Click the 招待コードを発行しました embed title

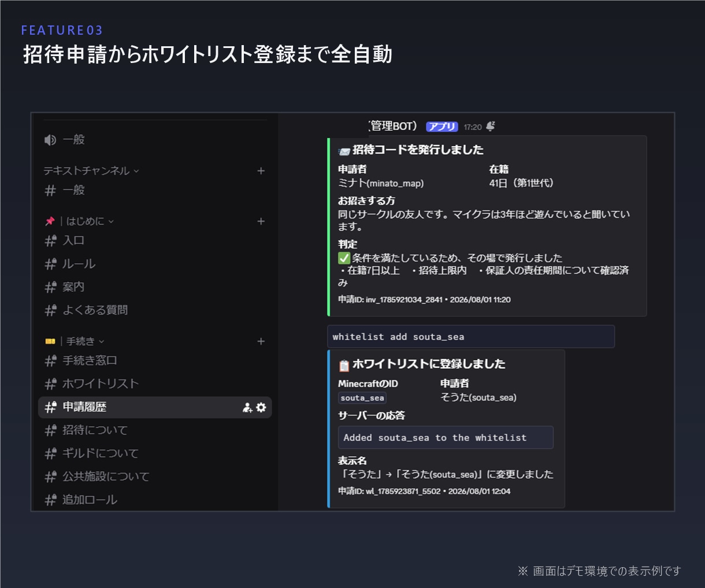[418, 150]
